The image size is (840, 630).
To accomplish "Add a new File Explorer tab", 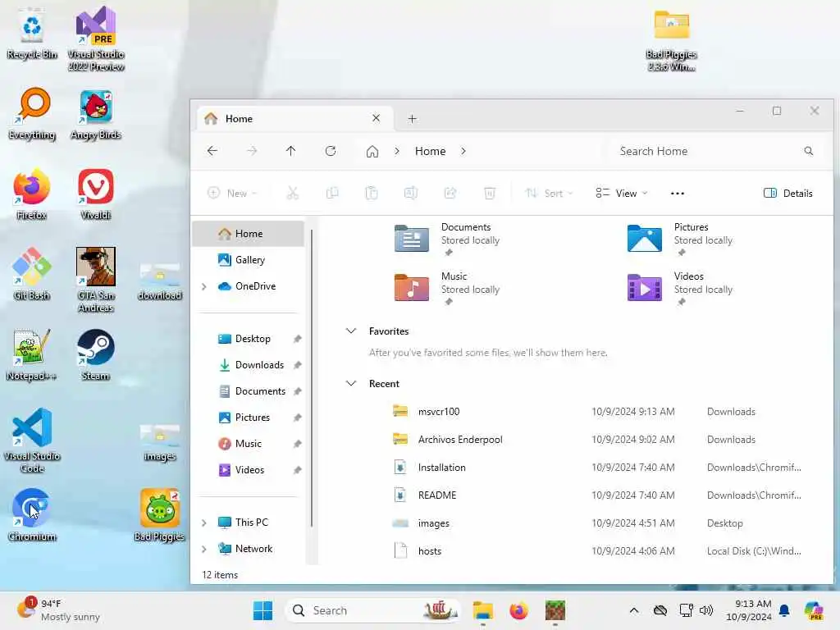I will coord(412,119).
